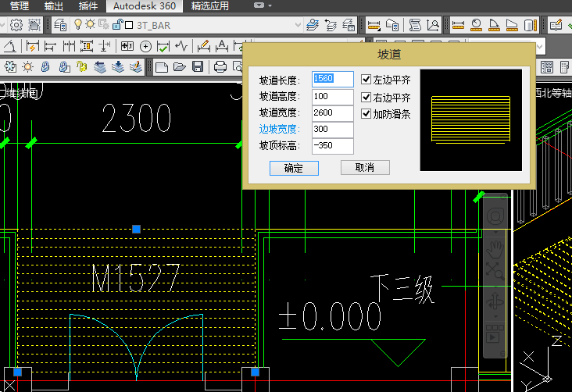This screenshot has width=572, height=392.
Task: Click the Layer Freeze snowflake icon
Action: click(x=10, y=66)
